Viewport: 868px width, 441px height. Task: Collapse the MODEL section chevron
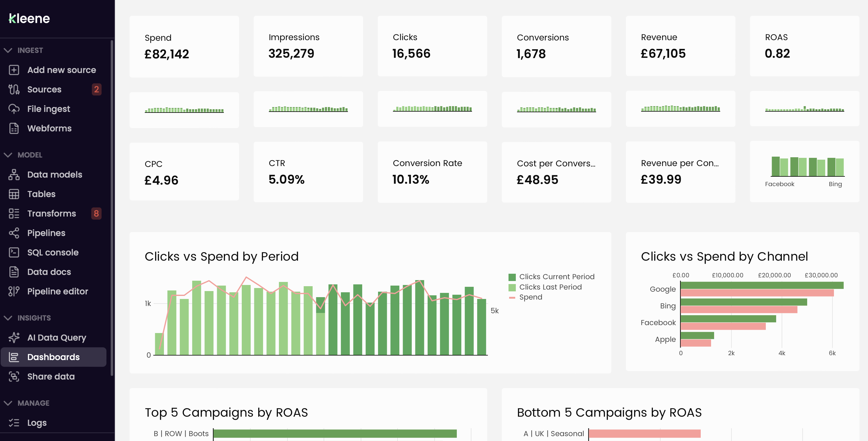click(8, 155)
